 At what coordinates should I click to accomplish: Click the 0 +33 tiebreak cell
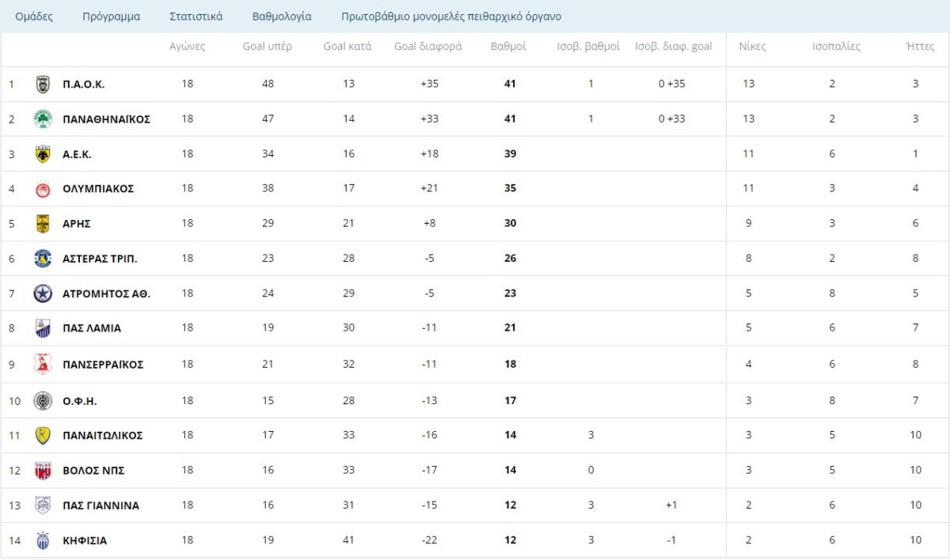(x=672, y=119)
